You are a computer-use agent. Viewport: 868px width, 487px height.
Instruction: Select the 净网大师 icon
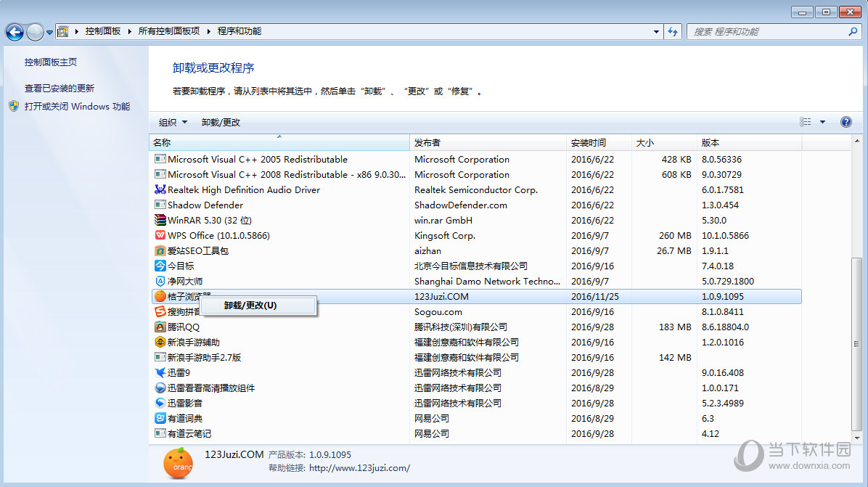(x=160, y=281)
